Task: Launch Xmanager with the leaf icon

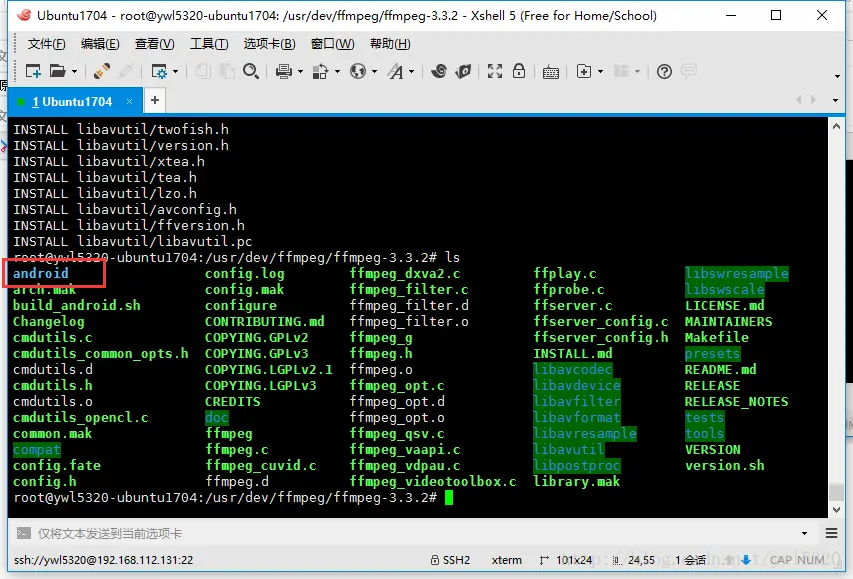Action: (463, 71)
